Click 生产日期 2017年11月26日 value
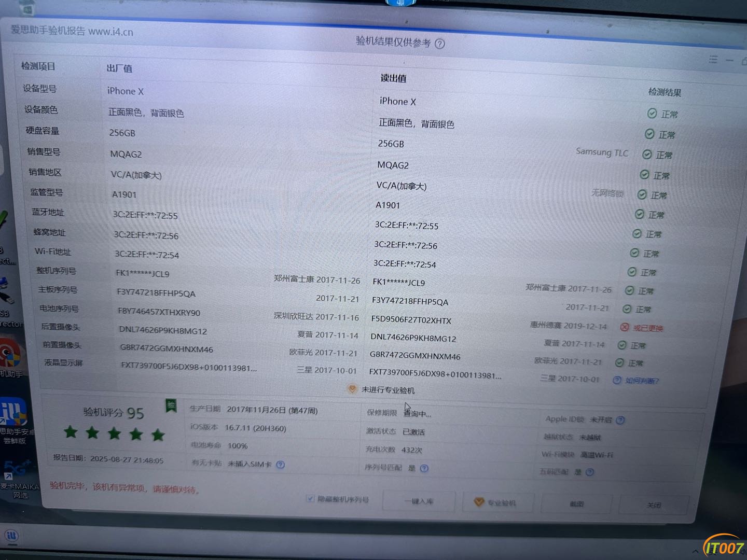 272,410
